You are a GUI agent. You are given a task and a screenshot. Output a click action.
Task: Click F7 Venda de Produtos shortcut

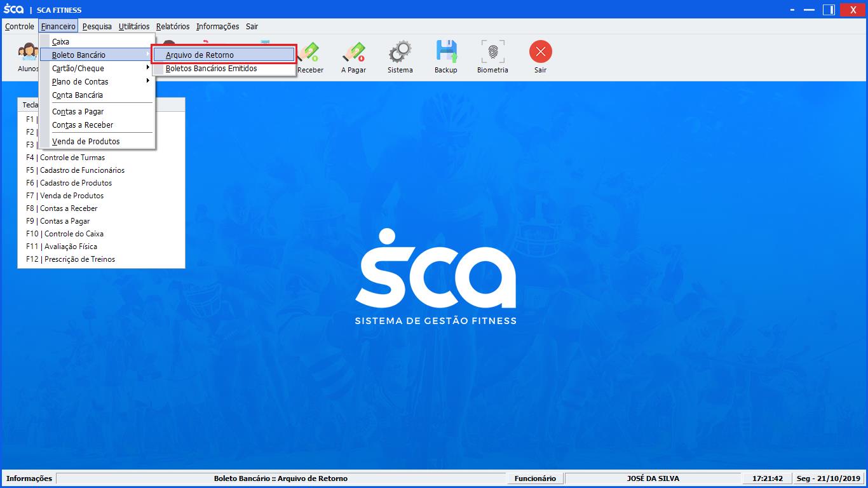pyautogui.click(x=65, y=196)
